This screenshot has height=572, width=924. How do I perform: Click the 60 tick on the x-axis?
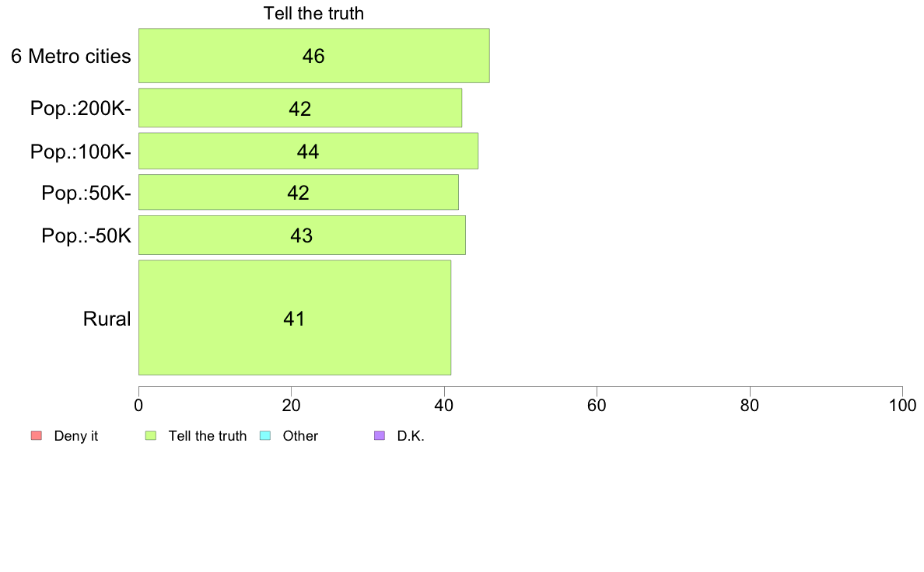point(597,405)
